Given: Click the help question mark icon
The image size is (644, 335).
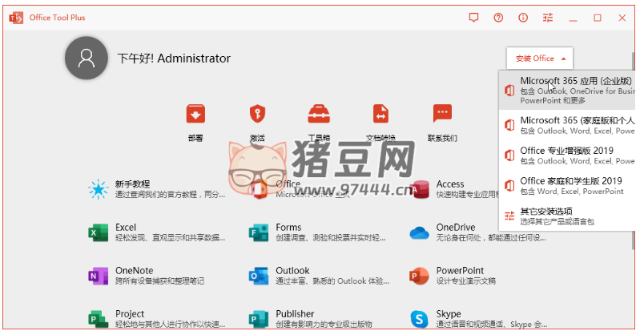Looking at the screenshot, I should (498, 18).
